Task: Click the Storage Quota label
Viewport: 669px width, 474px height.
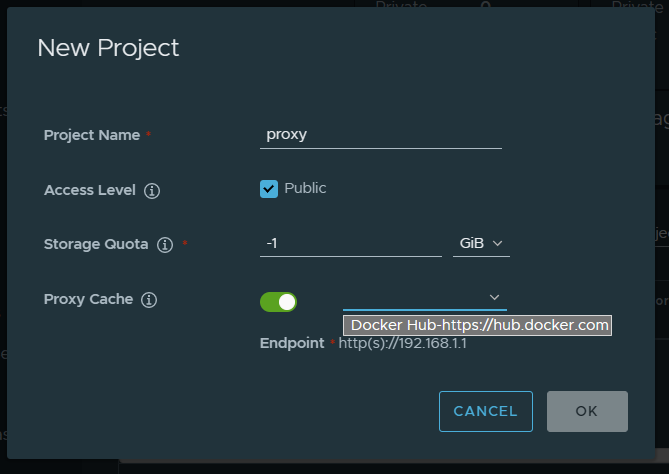Action: pyautogui.click(x=96, y=244)
